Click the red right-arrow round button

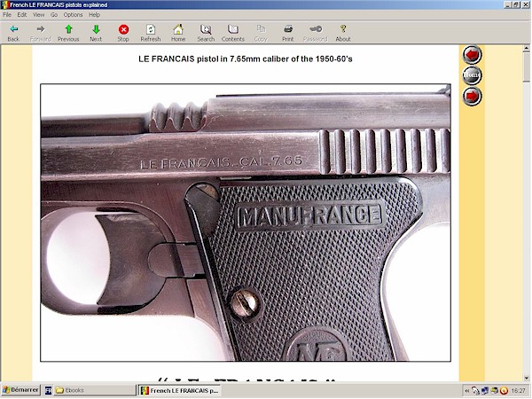coord(472,96)
